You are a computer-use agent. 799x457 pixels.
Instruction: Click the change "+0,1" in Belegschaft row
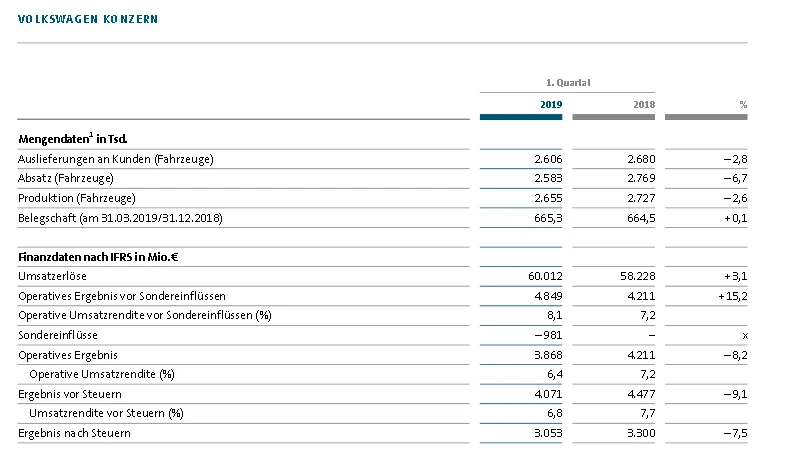[x=735, y=218]
